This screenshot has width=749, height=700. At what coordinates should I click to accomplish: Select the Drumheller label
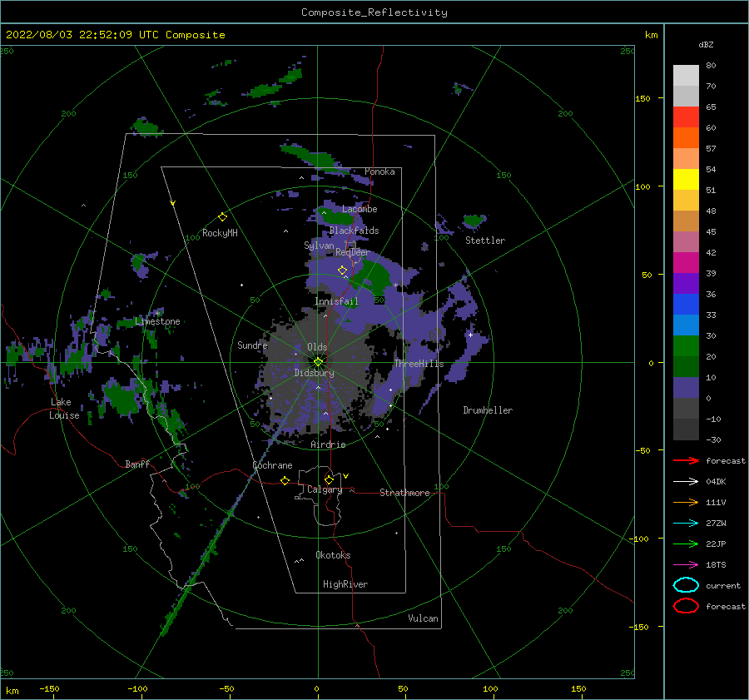click(488, 410)
